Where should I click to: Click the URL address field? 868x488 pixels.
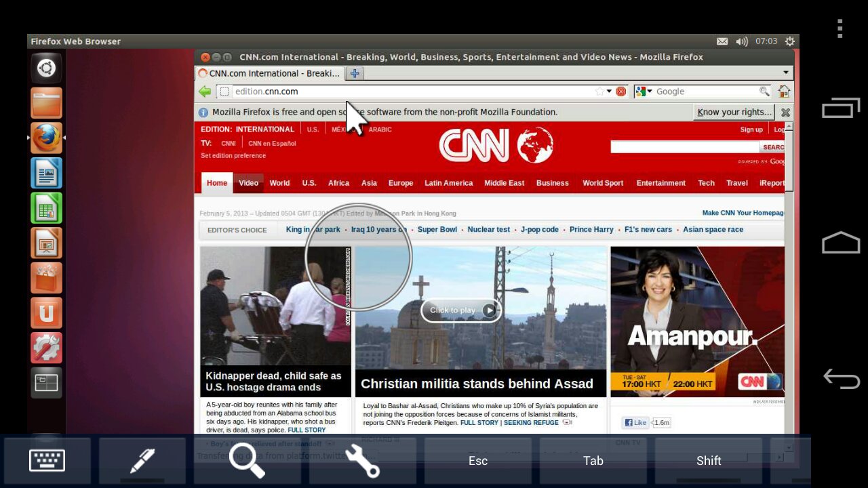414,91
